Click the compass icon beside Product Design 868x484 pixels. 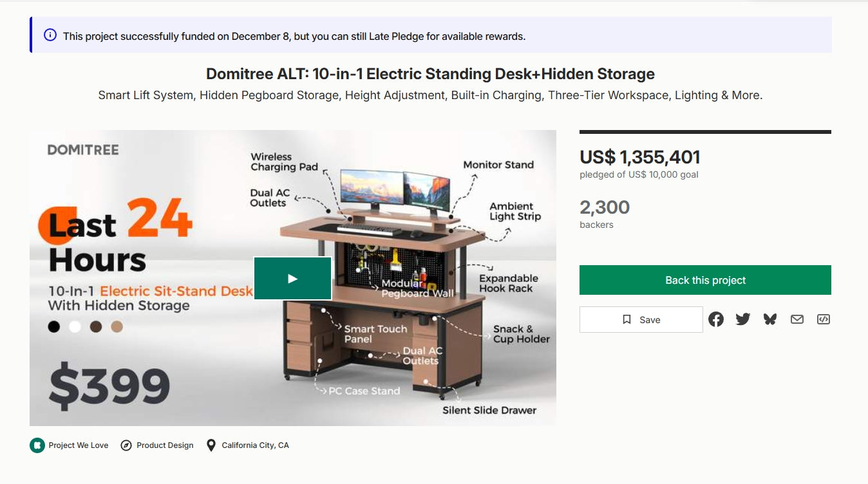tap(126, 445)
